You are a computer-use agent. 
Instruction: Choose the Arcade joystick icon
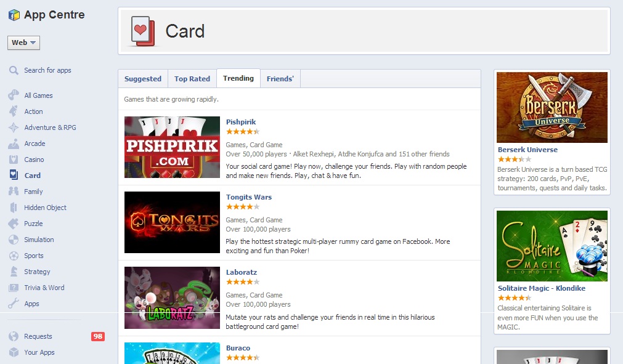(14, 144)
